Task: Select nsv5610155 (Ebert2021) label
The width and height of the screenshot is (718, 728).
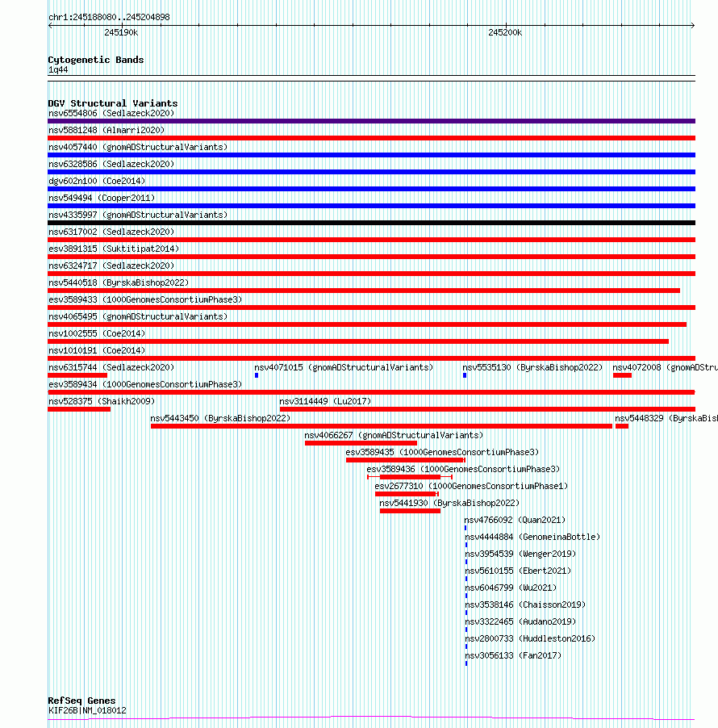Action: tap(518, 571)
